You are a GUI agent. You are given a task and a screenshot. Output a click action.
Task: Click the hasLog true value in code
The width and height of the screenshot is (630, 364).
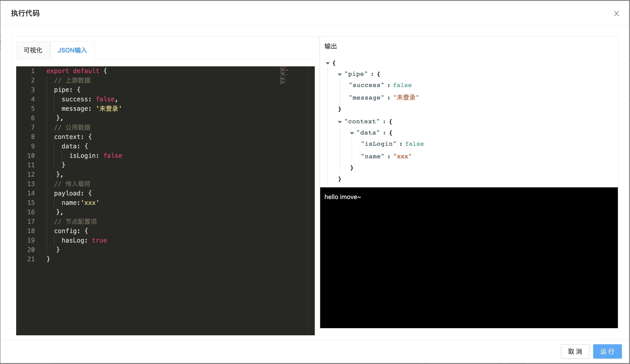[x=99, y=240]
